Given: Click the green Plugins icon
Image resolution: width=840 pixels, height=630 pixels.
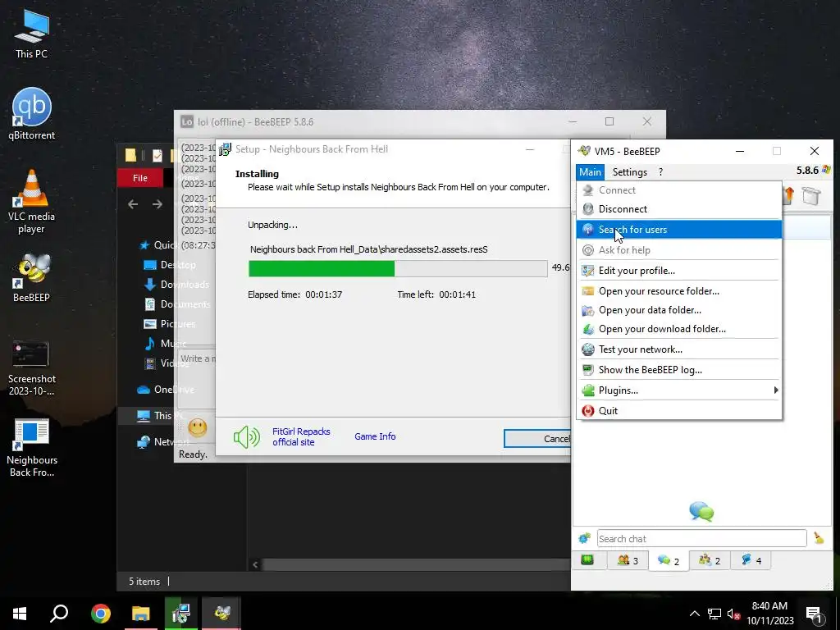Looking at the screenshot, I should (587, 390).
